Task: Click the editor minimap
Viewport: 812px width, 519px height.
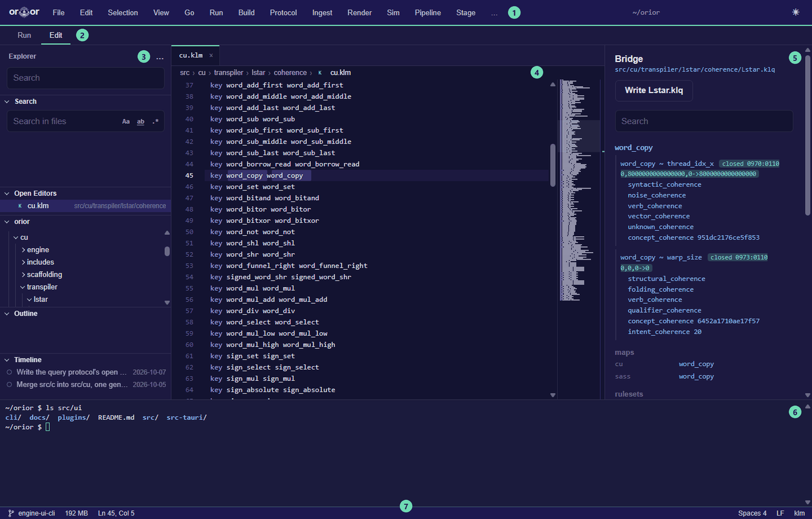Action: tap(578, 190)
